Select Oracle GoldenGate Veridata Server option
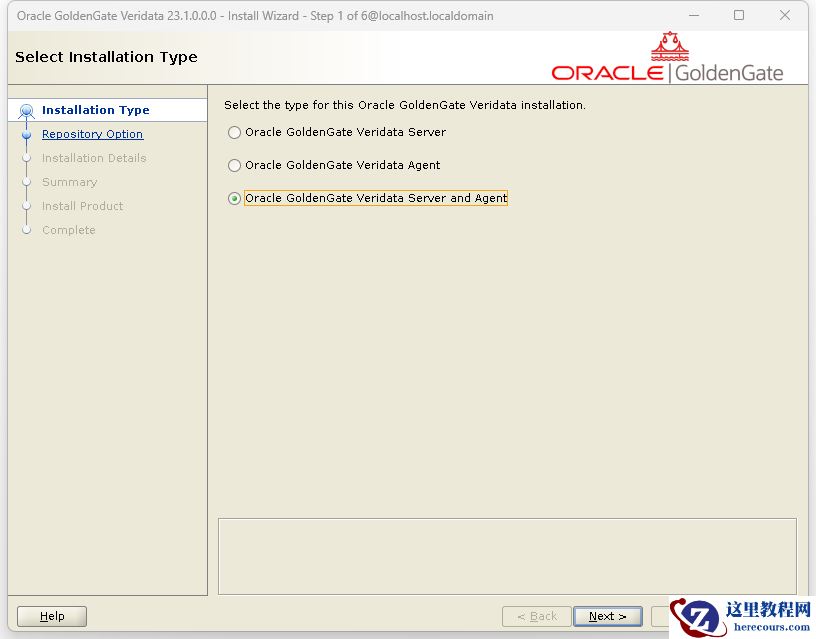 (233, 132)
